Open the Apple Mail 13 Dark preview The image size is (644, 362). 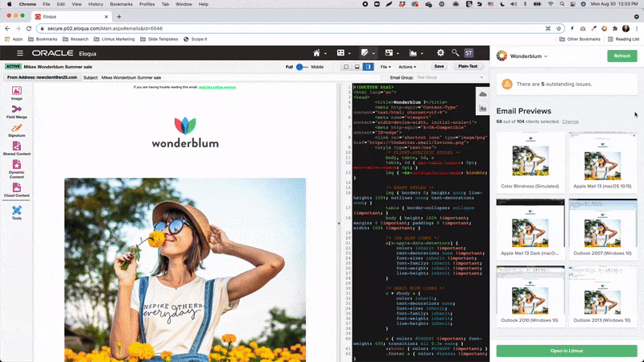530,229
